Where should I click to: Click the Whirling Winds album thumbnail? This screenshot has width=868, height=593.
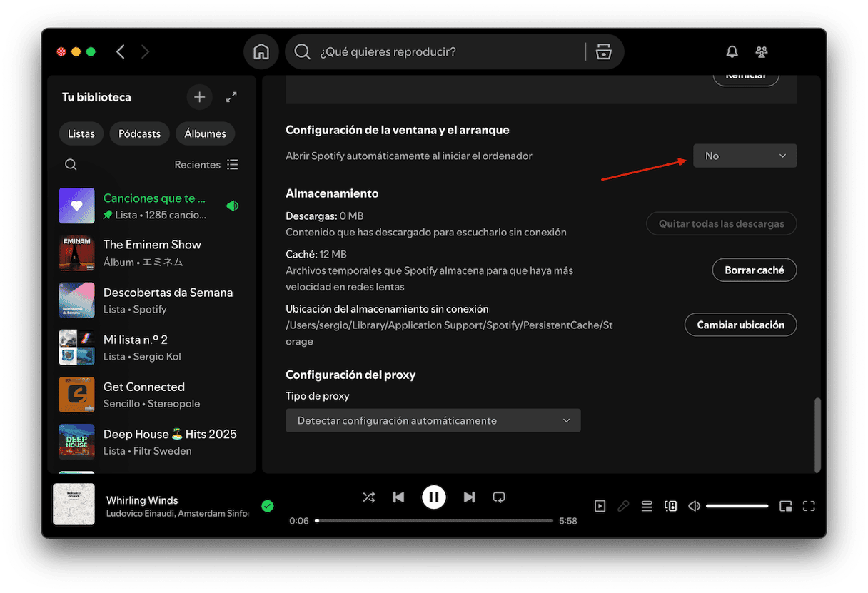click(74, 505)
